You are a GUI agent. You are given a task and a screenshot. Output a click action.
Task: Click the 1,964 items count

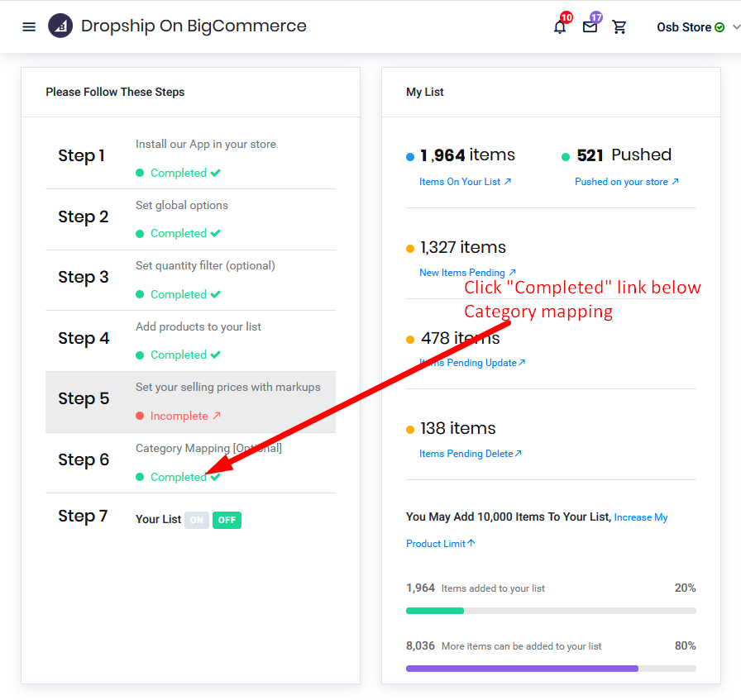click(x=467, y=155)
